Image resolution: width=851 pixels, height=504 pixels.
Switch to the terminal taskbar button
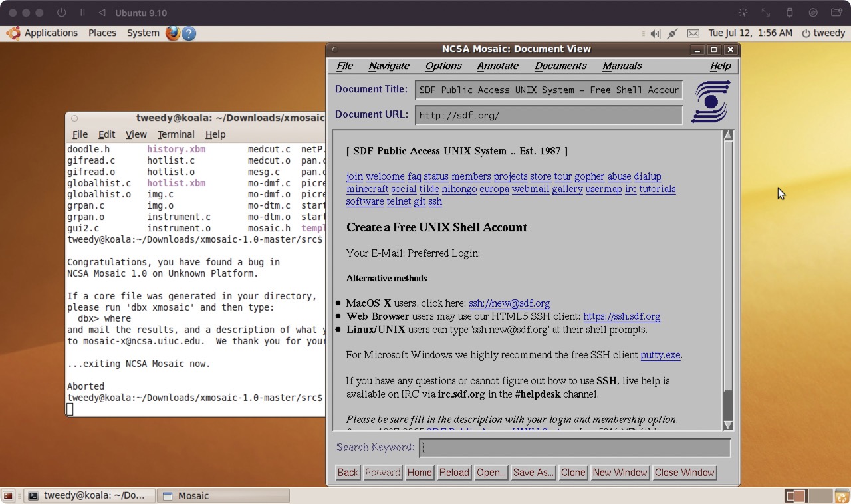89,495
